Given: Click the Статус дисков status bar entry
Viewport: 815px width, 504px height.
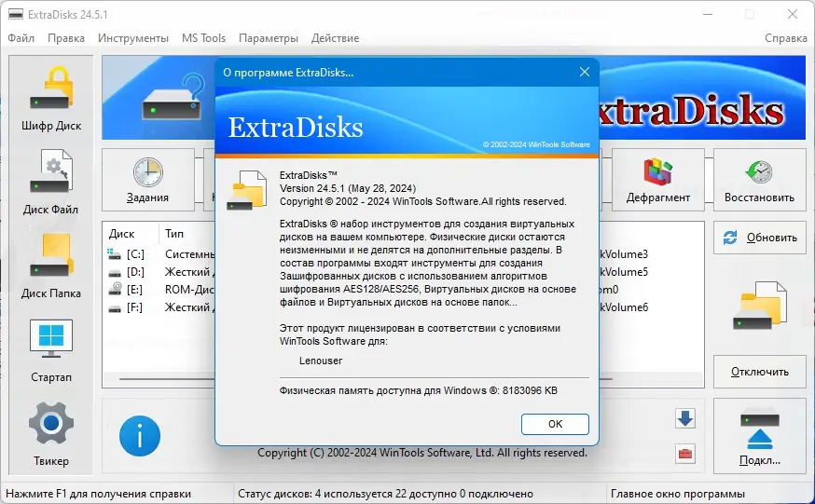Looking at the screenshot, I should [386, 494].
